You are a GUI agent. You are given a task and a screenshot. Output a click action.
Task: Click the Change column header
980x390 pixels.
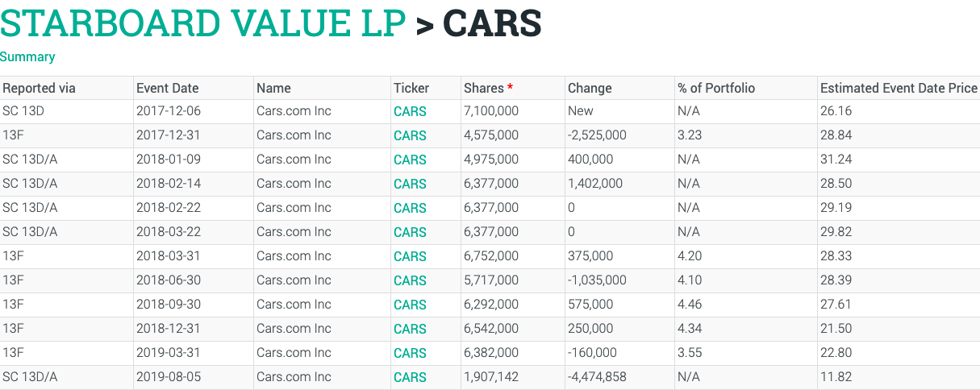[x=590, y=88]
